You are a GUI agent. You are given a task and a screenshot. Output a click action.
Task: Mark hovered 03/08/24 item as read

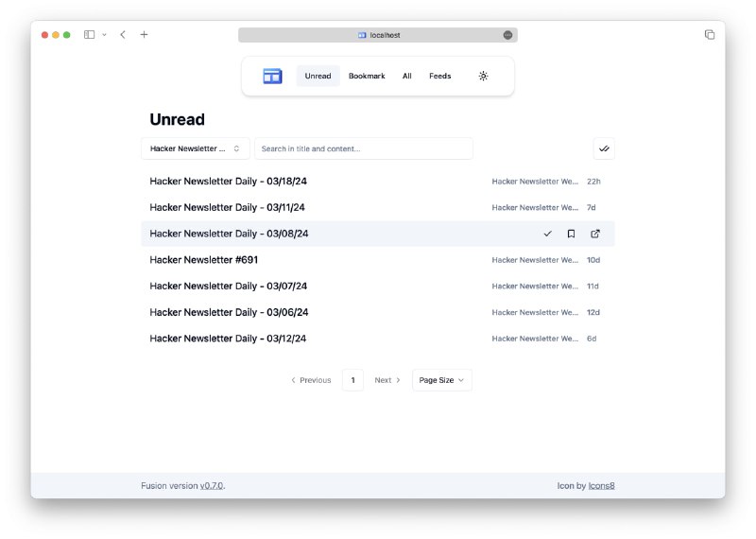(547, 234)
